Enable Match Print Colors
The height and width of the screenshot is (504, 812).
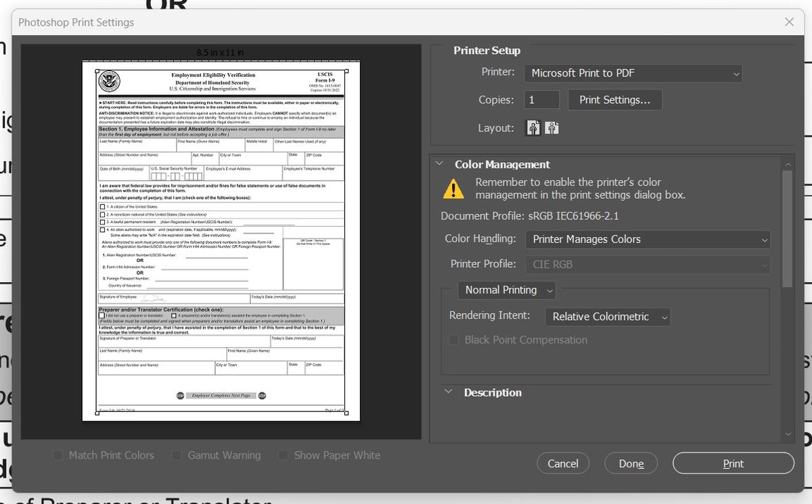(x=58, y=455)
